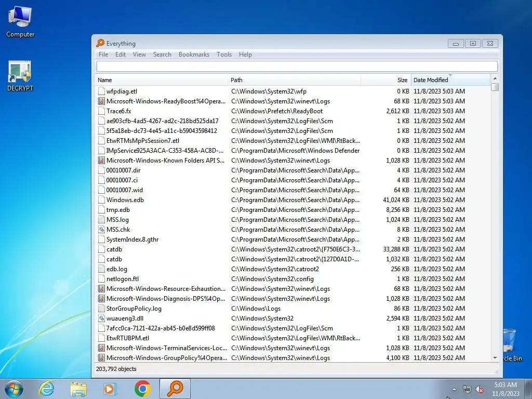Open the Edit menu
This screenshot has width=532, height=399.
[x=120, y=55]
